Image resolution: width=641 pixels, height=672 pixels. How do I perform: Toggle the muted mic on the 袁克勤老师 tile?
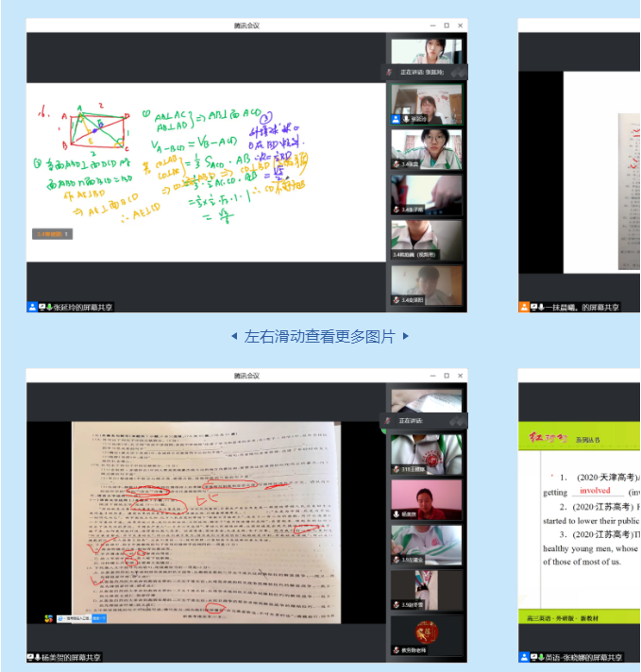tap(396, 650)
